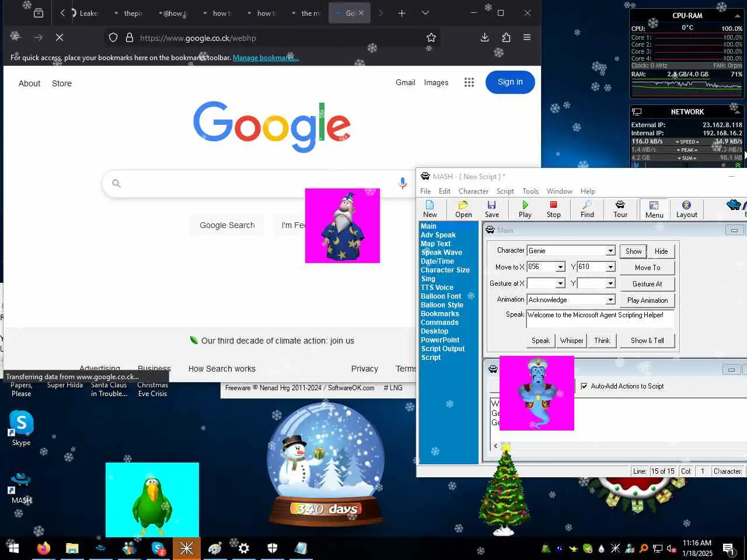Open the Skype desktop shortcut
Viewport: 747px width, 560px height.
(22, 428)
